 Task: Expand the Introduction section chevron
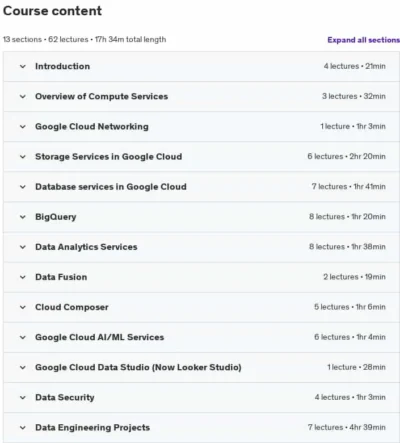(23, 66)
